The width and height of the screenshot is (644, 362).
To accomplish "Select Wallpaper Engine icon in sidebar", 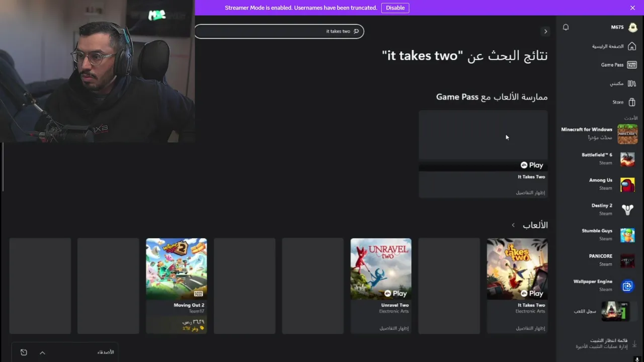I will pos(627,286).
